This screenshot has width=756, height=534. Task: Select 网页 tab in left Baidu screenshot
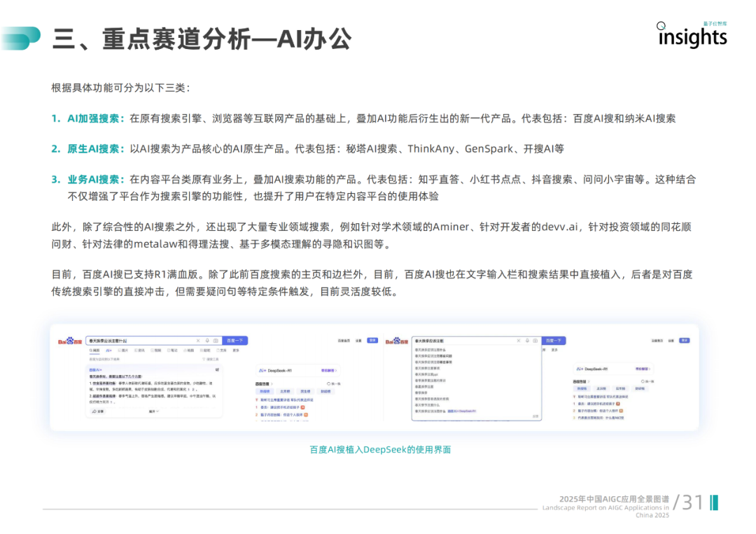pos(94,351)
